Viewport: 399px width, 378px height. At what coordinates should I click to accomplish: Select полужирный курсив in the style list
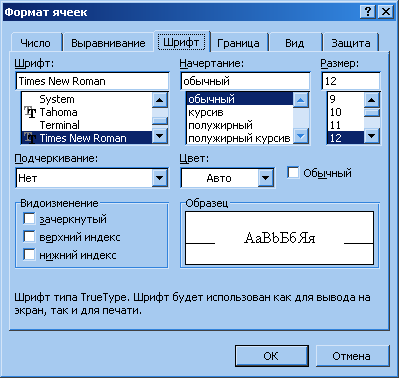(239, 138)
